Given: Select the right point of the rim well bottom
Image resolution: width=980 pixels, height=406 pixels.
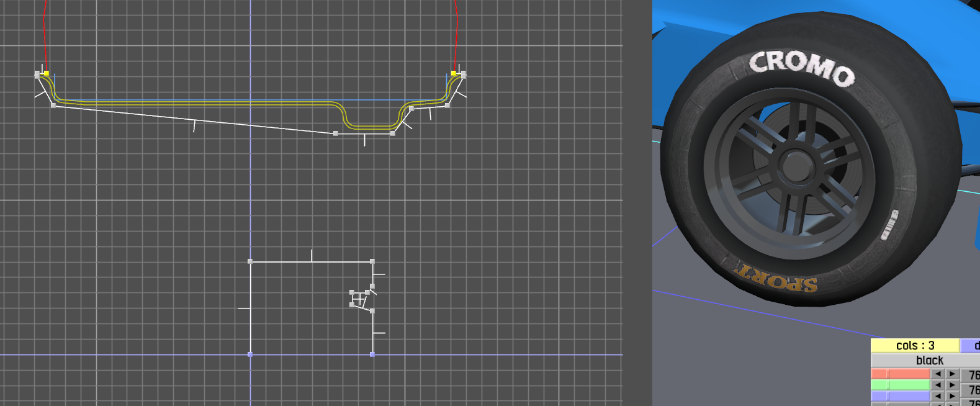Looking at the screenshot, I should point(393,133).
